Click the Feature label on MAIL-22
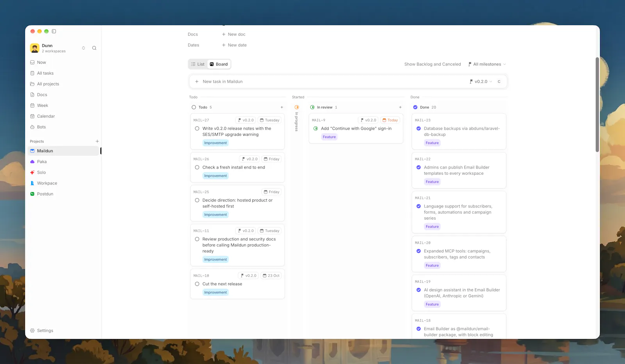Viewport: 625px width, 364px height. 432,182
